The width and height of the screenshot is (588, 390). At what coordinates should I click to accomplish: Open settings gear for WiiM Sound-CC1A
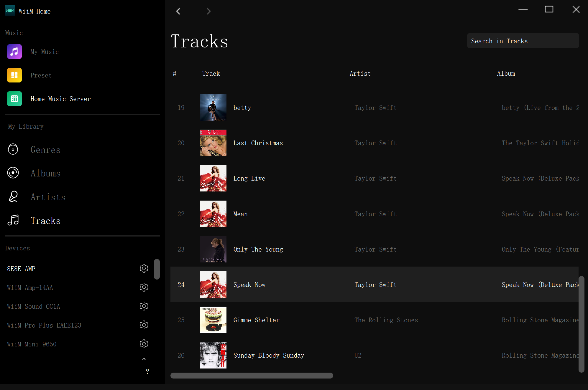coord(144,306)
